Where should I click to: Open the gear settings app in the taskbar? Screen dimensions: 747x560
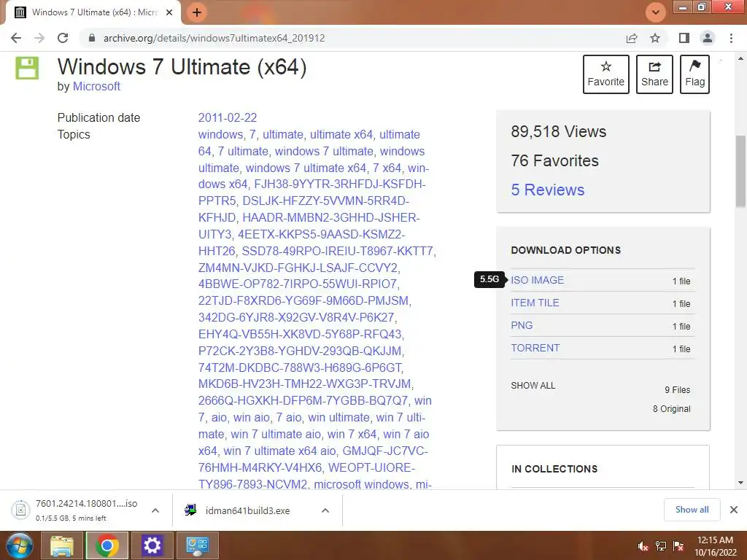[152, 545]
